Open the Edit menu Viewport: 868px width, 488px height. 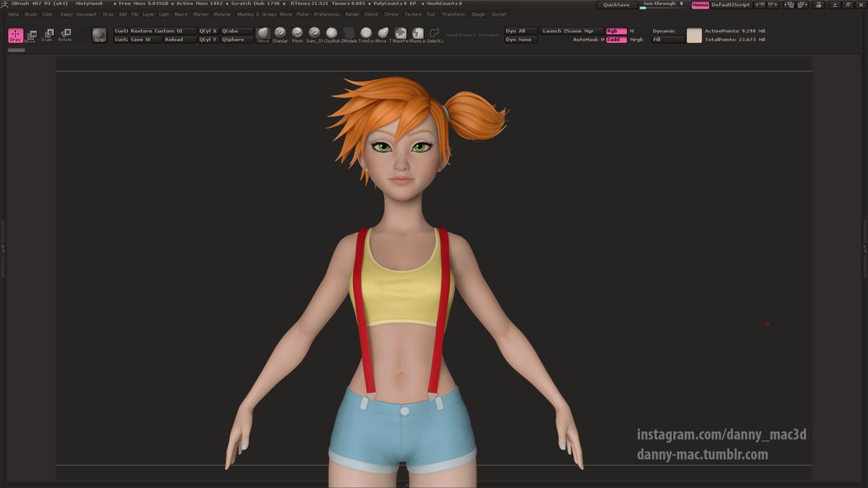(123, 14)
